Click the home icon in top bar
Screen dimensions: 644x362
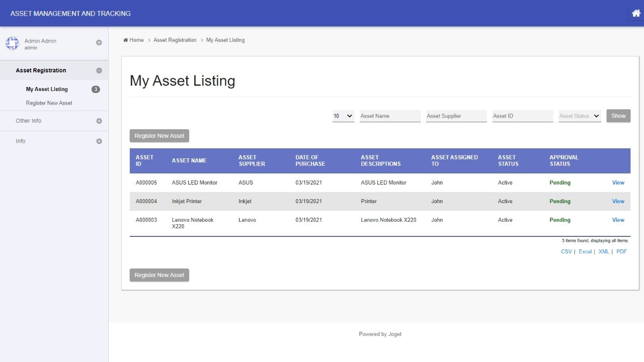(x=636, y=14)
